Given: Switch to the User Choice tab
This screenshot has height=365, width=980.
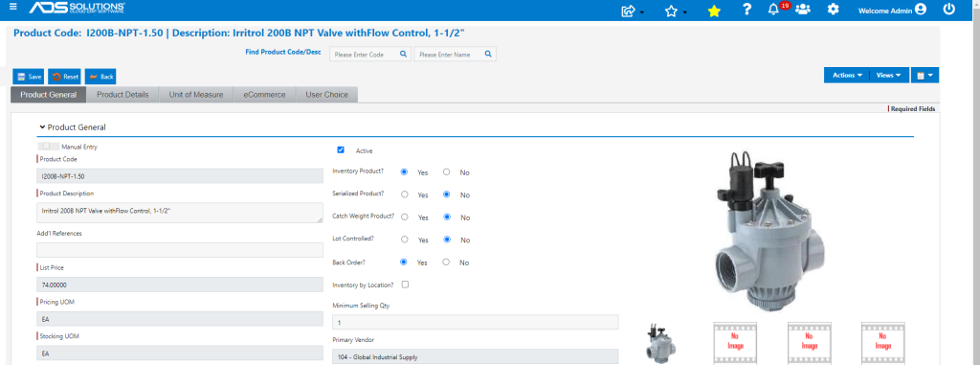Looking at the screenshot, I should pyautogui.click(x=326, y=95).
